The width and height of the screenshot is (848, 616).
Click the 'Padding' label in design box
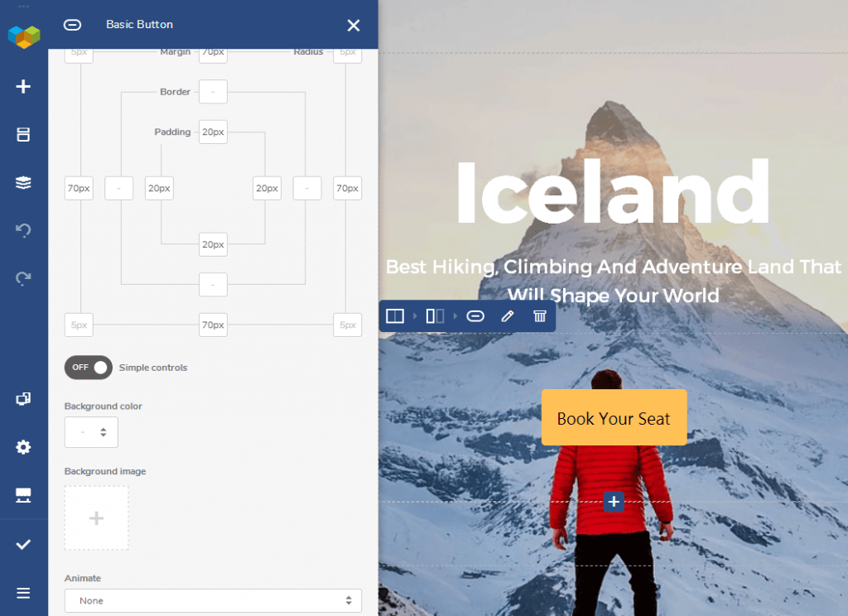point(172,132)
